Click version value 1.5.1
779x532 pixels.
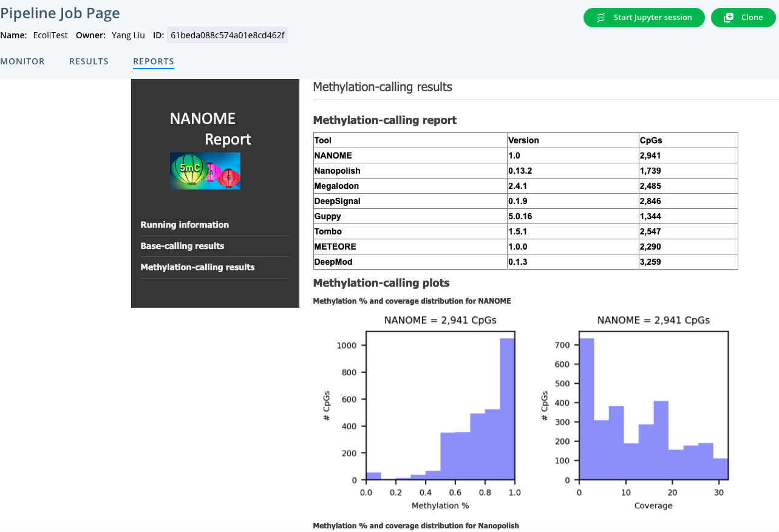[518, 231]
